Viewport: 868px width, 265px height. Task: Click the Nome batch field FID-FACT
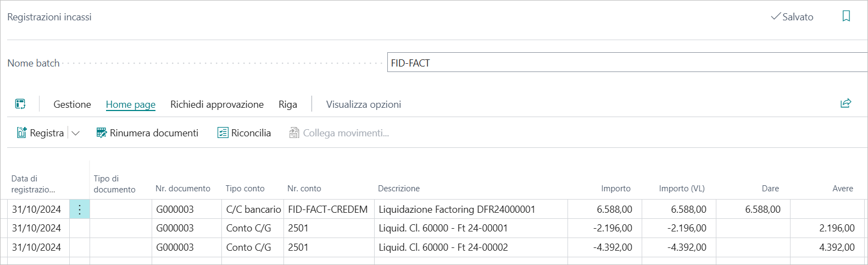pyautogui.click(x=626, y=63)
